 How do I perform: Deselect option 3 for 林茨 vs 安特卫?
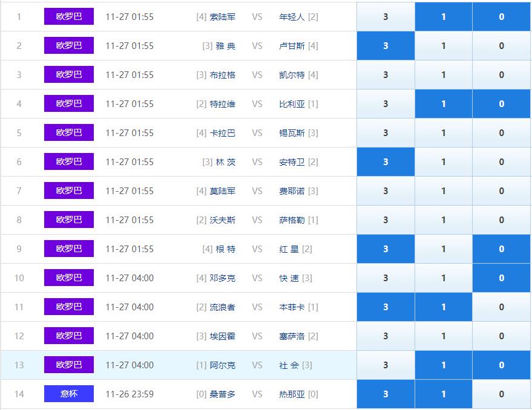click(x=386, y=161)
